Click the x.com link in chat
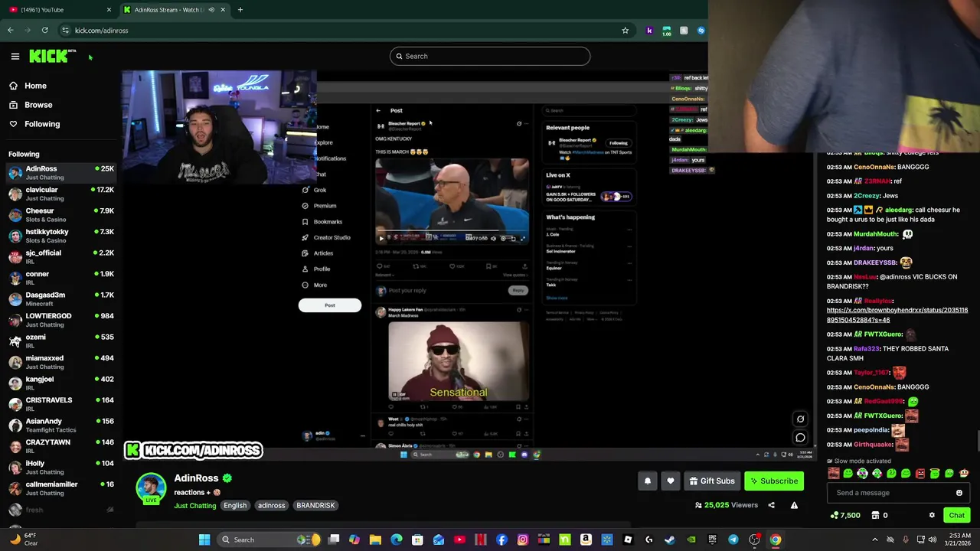980x551 pixels. pyautogui.click(x=897, y=315)
